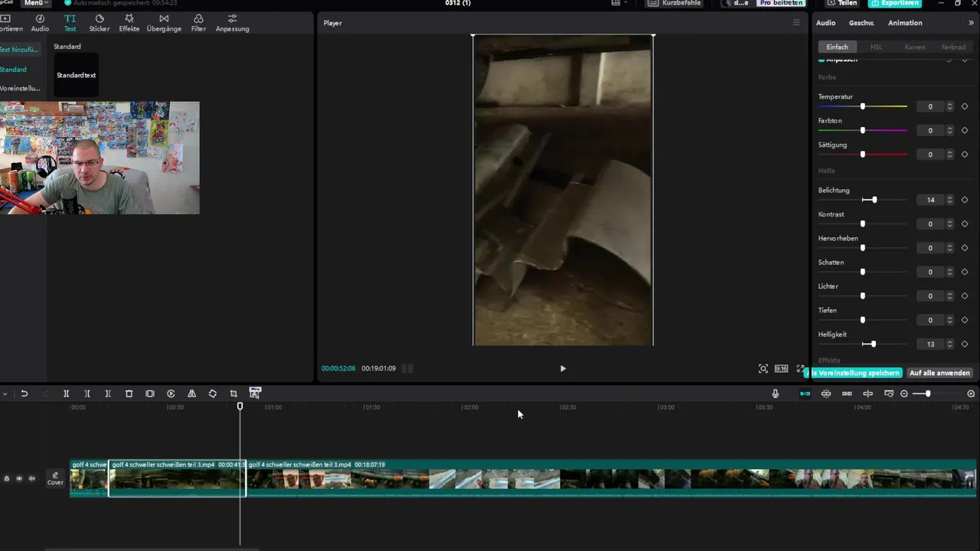
Task: Toggle clip linkage in the timeline
Action: [847, 393]
